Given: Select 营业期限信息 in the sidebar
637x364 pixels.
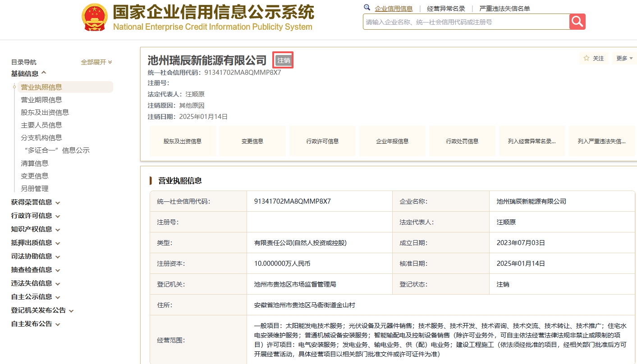Looking at the screenshot, I should [x=41, y=100].
